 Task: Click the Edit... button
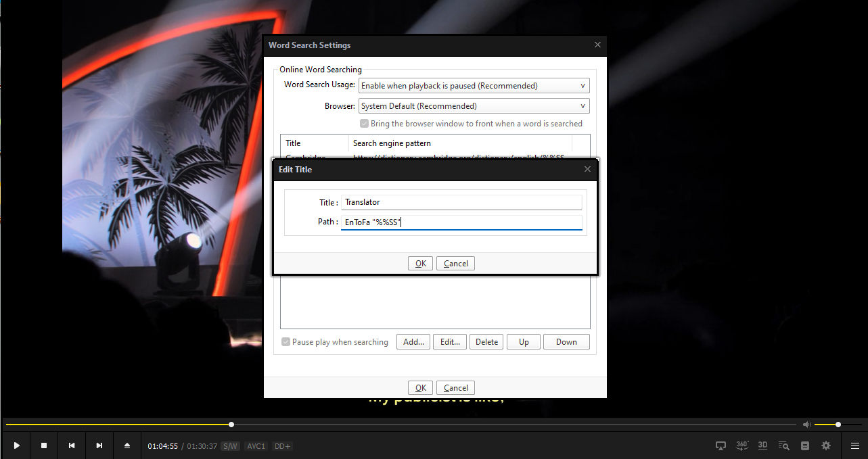450,342
